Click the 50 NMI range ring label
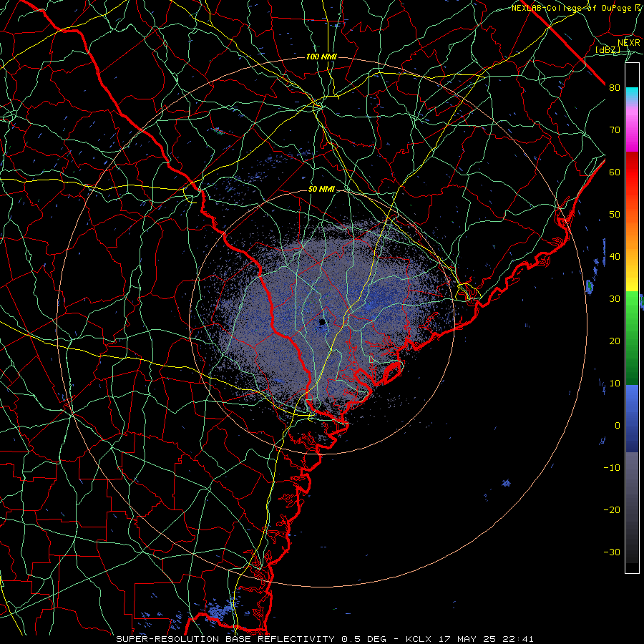This screenshot has width=644, height=644. [321, 190]
